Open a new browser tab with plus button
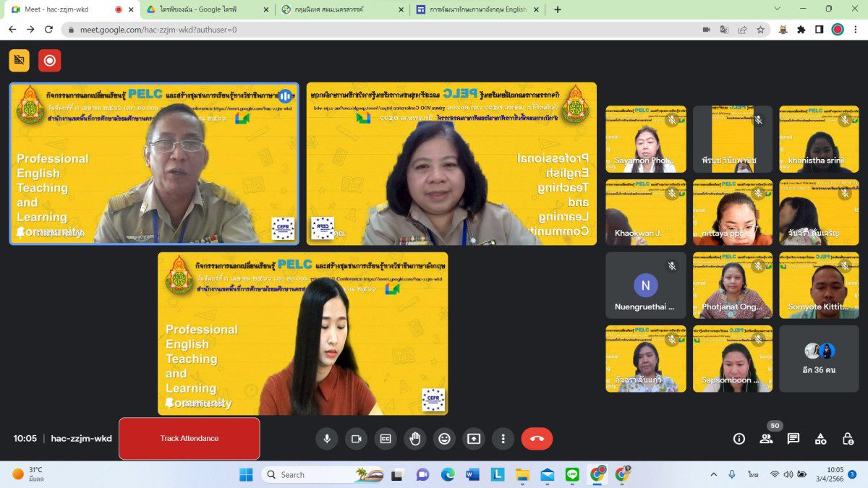This screenshot has width=868, height=488. (557, 9)
